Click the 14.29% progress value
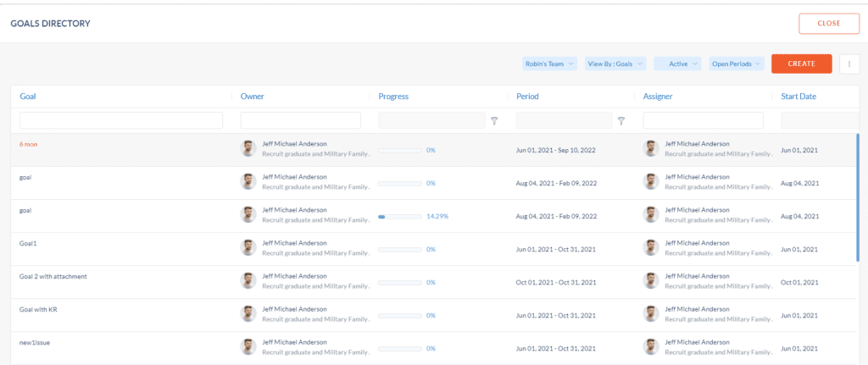 [437, 216]
